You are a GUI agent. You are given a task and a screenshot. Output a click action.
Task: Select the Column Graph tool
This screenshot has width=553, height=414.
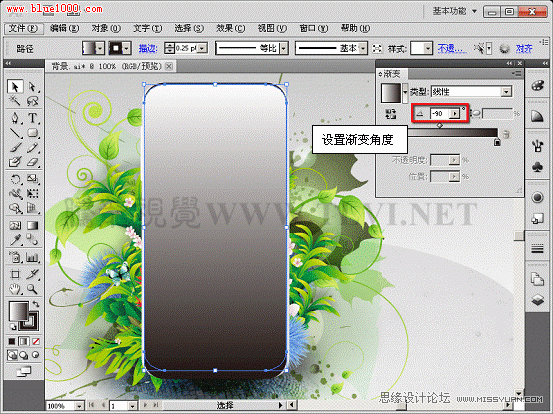32,257
